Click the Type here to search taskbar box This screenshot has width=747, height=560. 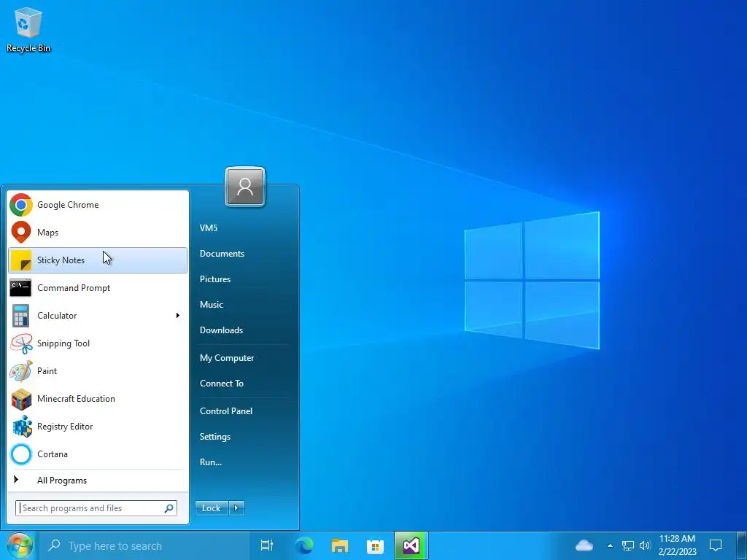(x=144, y=545)
